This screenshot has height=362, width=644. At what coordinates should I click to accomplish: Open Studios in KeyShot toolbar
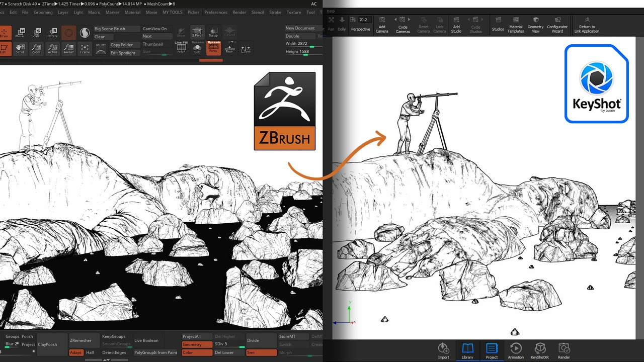point(498,25)
